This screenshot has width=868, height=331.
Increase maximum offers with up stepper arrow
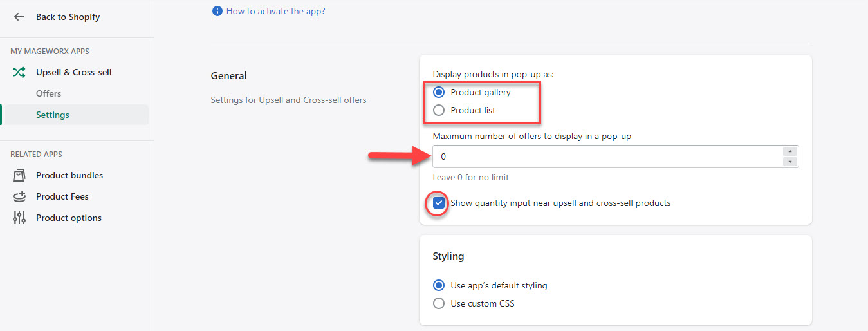pyautogui.click(x=790, y=151)
